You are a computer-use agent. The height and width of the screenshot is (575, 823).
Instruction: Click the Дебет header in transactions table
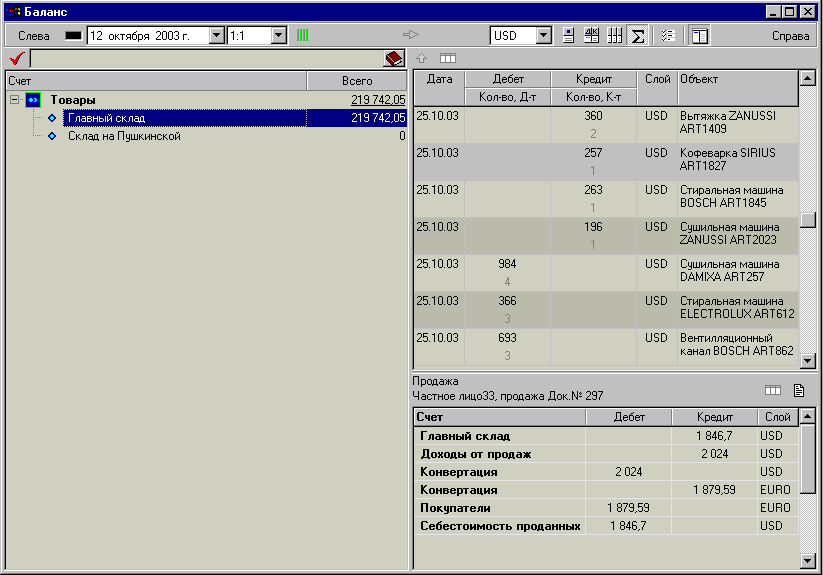tap(508, 79)
